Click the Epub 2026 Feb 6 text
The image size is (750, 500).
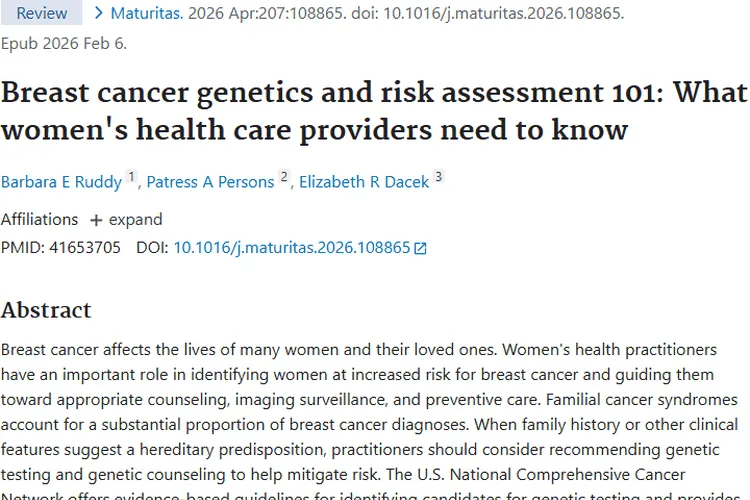point(64,44)
